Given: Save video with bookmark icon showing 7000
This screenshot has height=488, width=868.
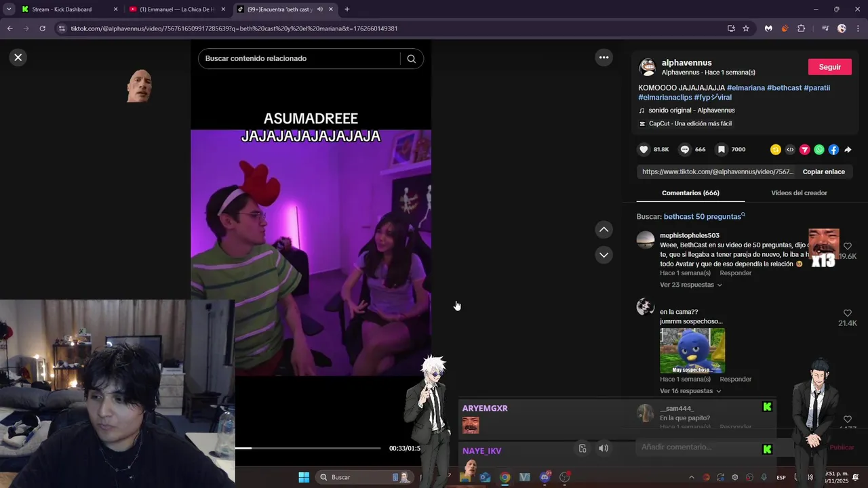Looking at the screenshot, I should pyautogui.click(x=722, y=150).
